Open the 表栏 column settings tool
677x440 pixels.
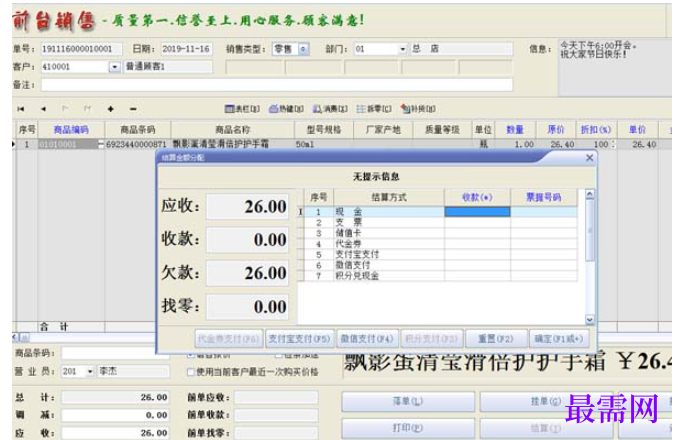click(x=242, y=109)
